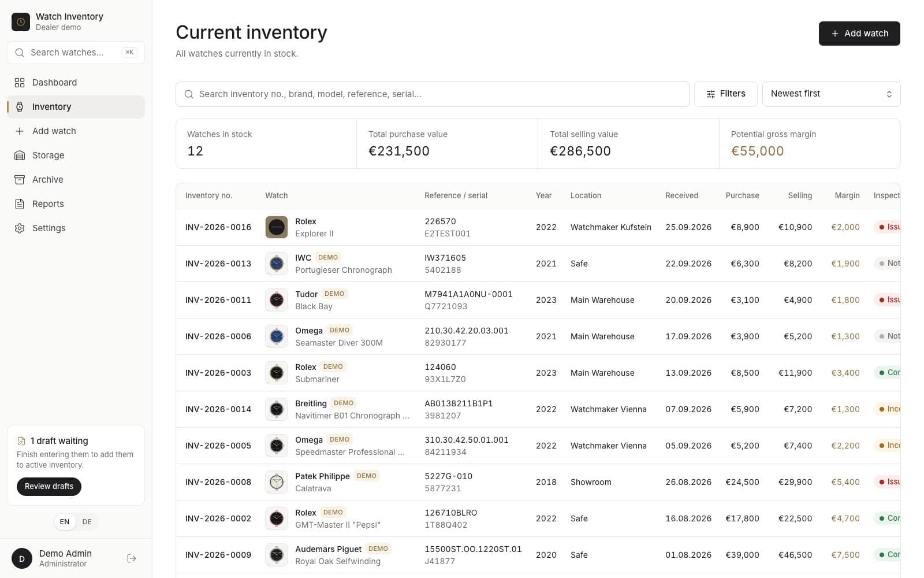This screenshot has width=924, height=578.
Task: Click the main Search inventory field
Action: click(x=432, y=94)
